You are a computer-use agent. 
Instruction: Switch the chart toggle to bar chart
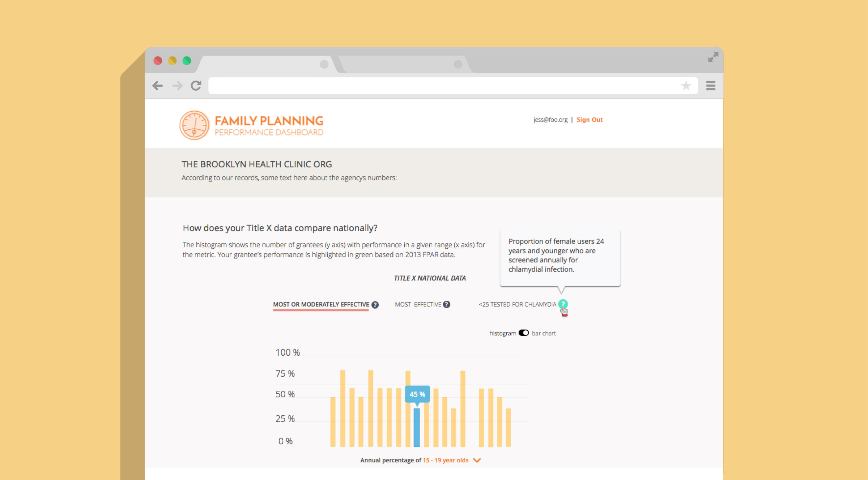(524, 333)
